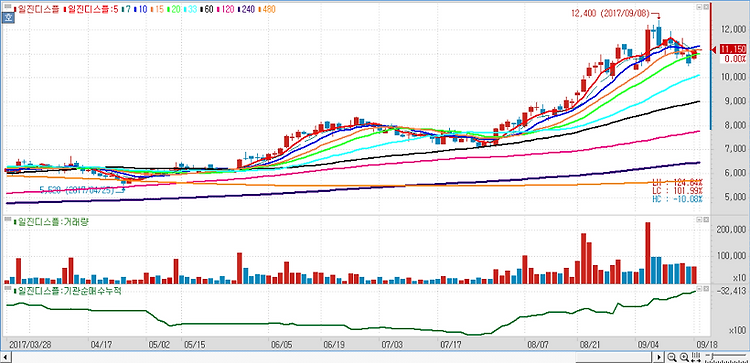The image size is (750, 363).
Task: Click the LC : 101.99% text
Action: pos(678,190)
